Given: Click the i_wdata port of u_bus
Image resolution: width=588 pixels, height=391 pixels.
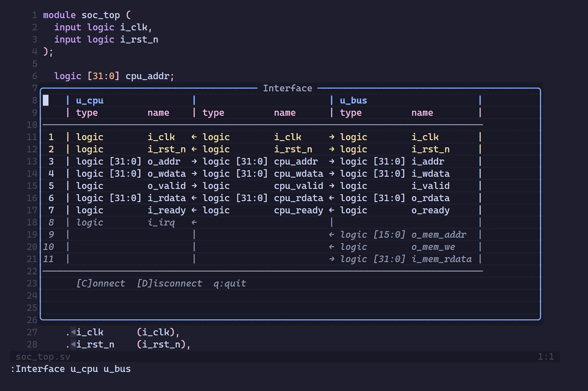Looking at the screenshot, I should click(431, 174).
